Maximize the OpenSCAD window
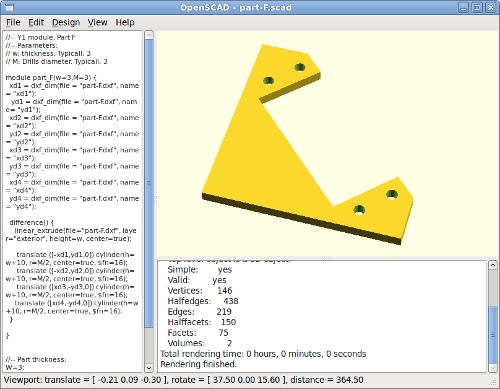The width and height of the screenshot is (500, 389). point(477,7)
